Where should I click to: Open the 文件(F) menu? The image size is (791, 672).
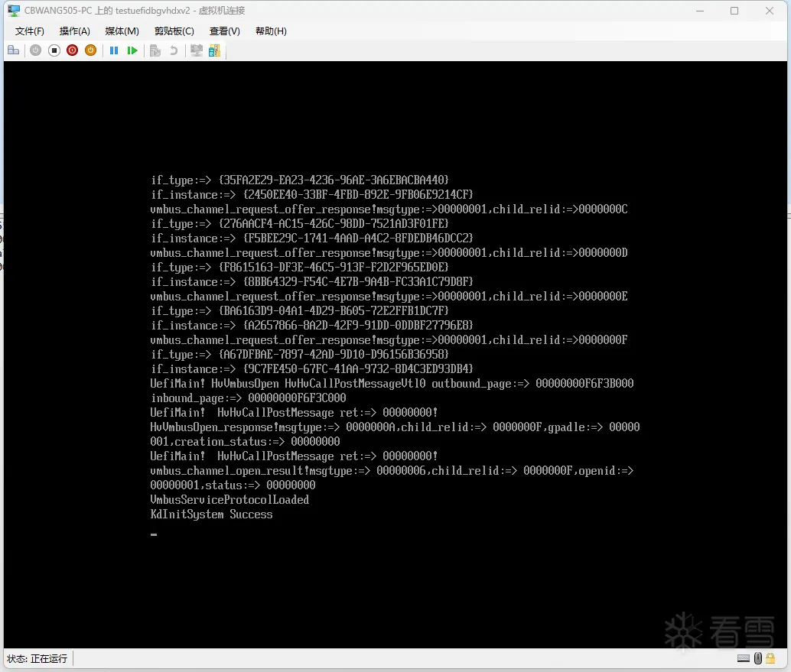tap(29, 31)
